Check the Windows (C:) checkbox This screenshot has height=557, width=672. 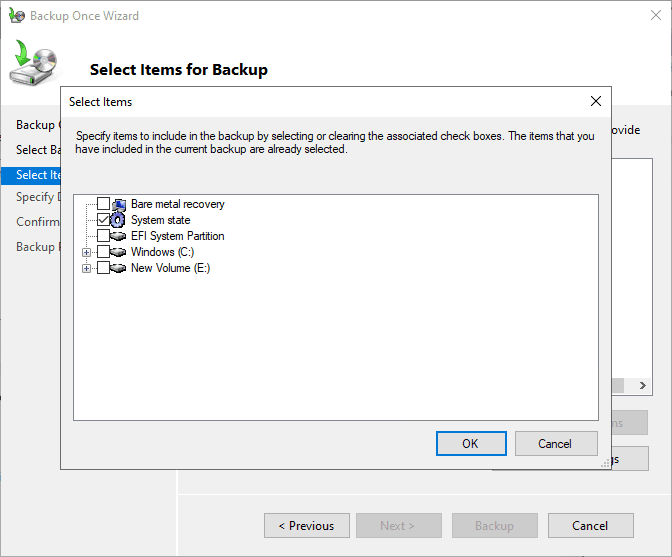tap(103, 252)
